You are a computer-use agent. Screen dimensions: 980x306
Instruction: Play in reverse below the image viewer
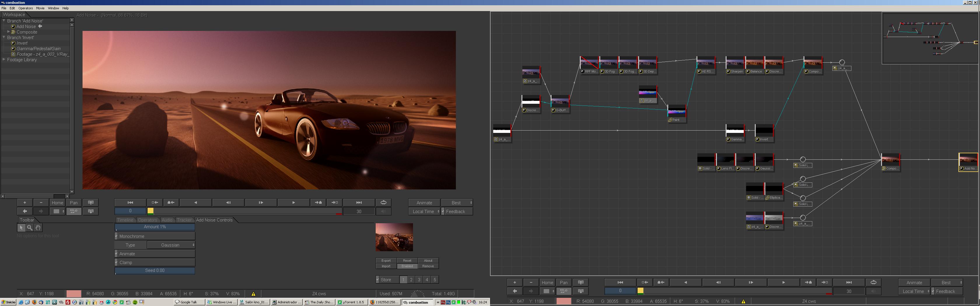[195, 203]
